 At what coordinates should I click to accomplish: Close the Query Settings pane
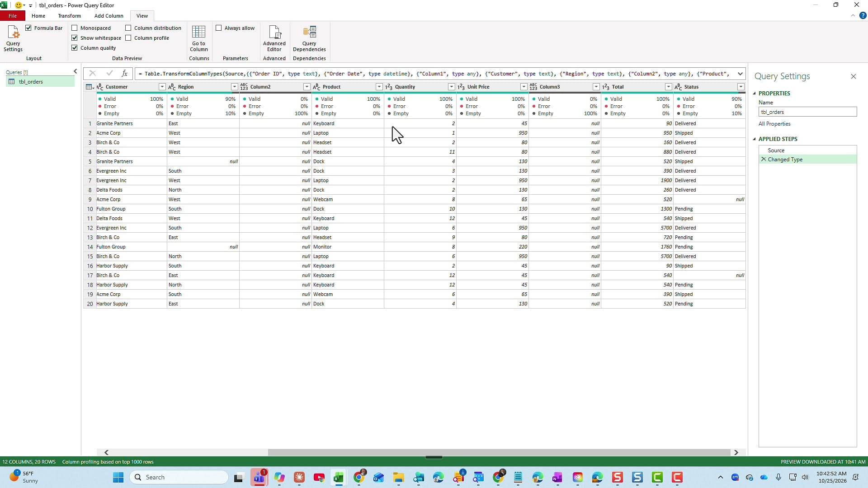tap(854, 76)
